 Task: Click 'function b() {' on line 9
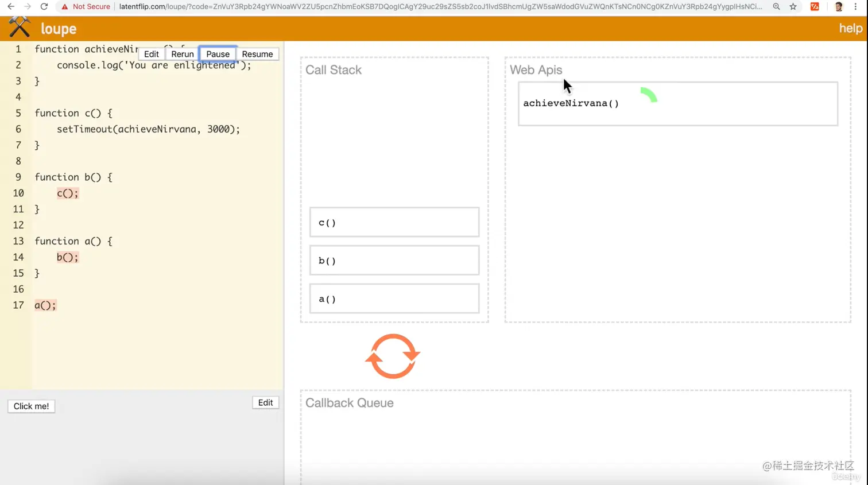[73, 177]
